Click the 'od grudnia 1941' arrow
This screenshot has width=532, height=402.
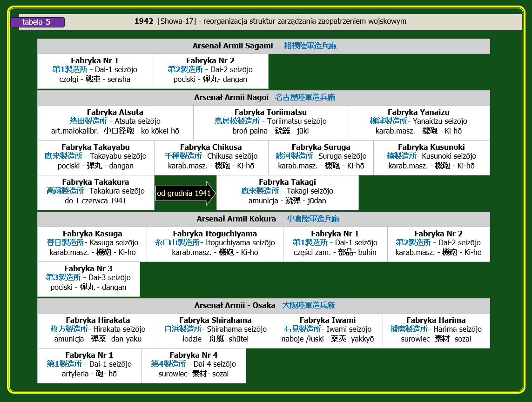click(x=185, y=193)
